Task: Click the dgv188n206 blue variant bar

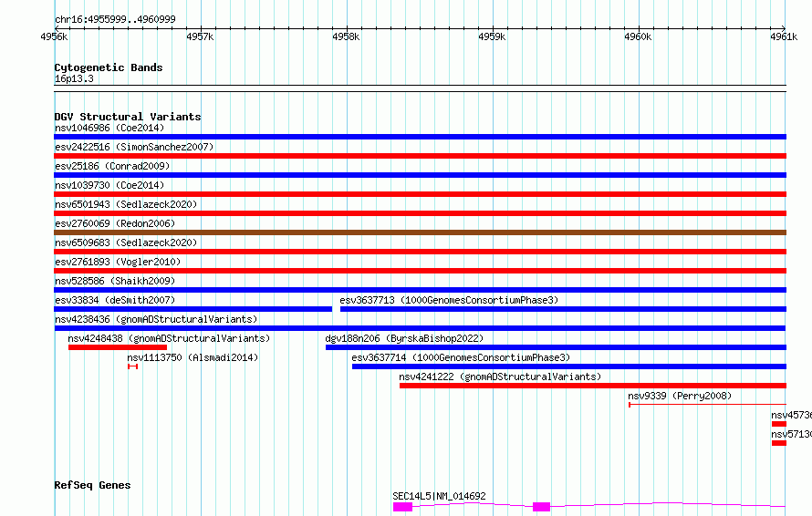Action: point(557,347)
